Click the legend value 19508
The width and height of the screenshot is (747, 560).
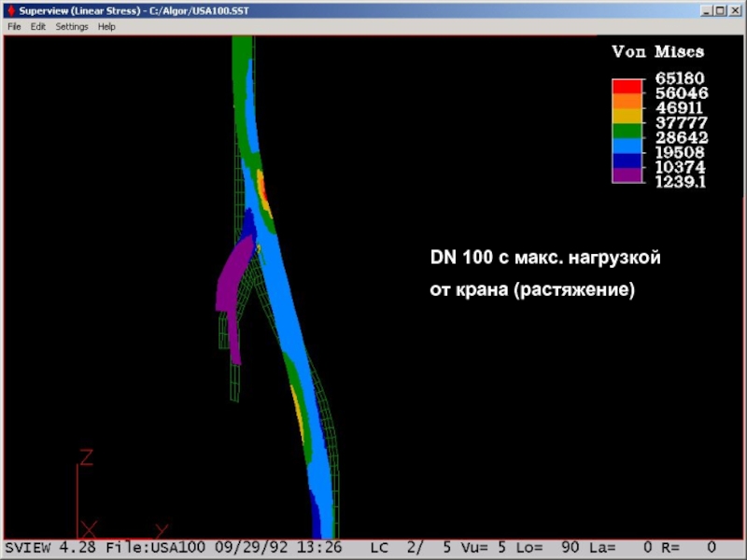[680, 152]
